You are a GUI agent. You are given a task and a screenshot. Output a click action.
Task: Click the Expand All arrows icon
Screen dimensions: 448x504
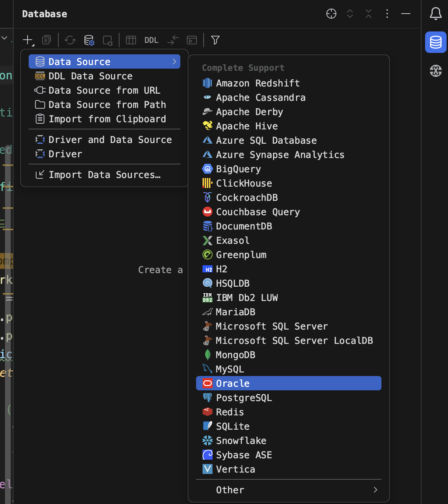350,14
